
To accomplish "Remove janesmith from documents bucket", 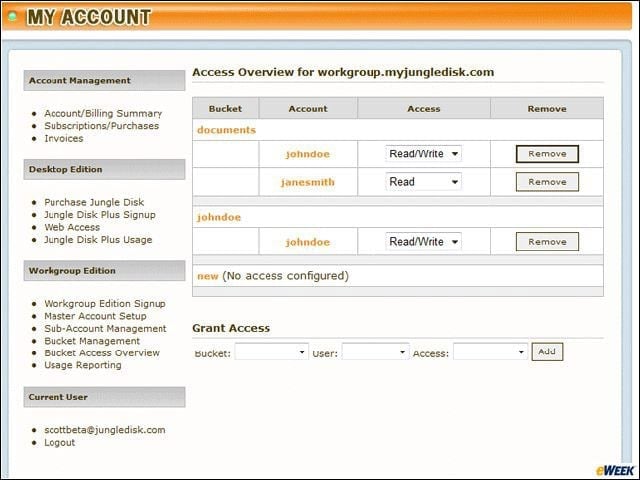I will click(547, 182).
